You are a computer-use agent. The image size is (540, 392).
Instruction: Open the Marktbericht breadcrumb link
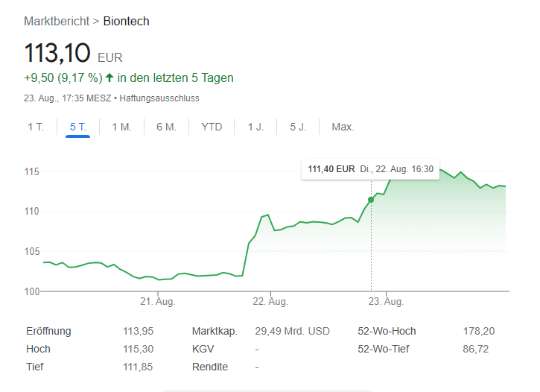pos(57,22)
